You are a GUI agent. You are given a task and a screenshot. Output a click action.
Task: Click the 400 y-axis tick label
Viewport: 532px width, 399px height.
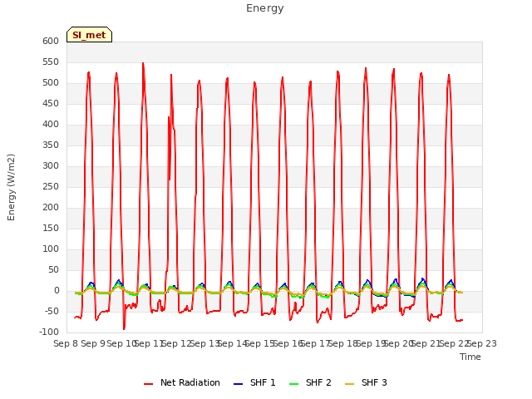tap(51, 125)
